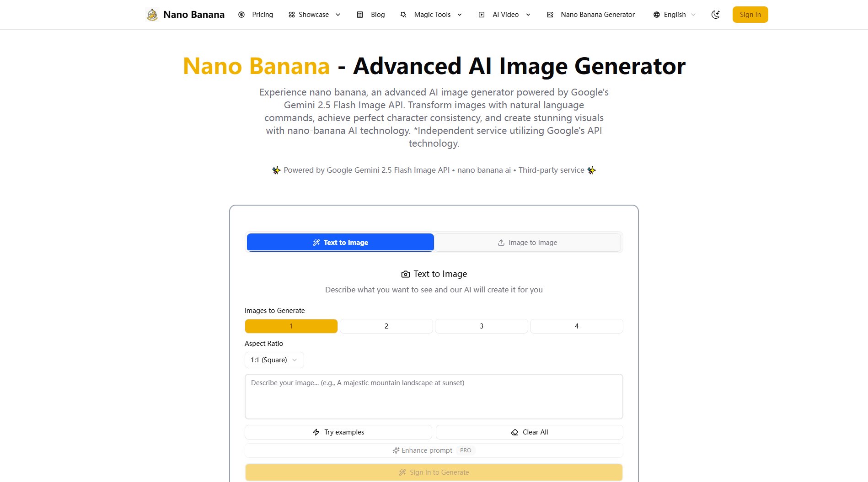The height and width of the screenshot is (482, 868).
Task: Click the Nano Banana Generator image icon
Action: pos(550,15)
